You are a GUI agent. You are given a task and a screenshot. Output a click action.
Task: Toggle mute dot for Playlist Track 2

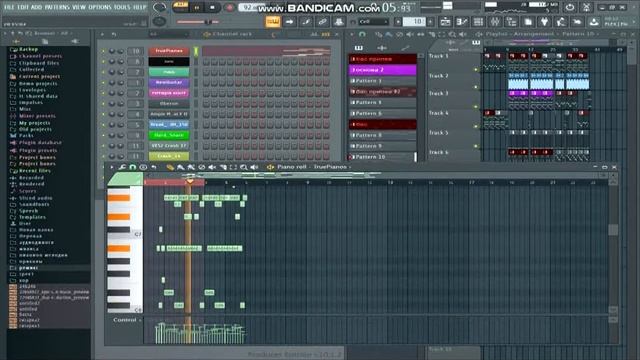click(x=476, y=87)
